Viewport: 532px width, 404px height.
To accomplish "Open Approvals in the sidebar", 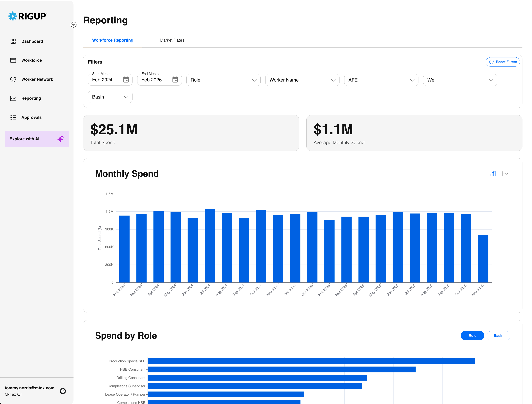I will 31,118.
